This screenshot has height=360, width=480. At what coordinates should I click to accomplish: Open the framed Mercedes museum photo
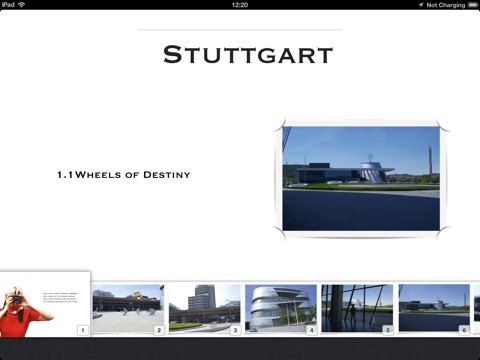click(x=361, y=178)
